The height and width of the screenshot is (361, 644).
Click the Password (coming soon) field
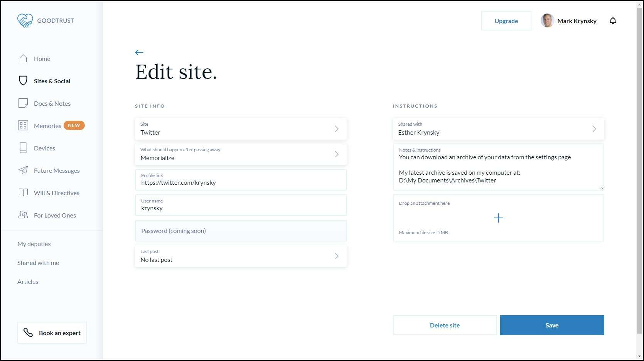click(x=241, y=231)
